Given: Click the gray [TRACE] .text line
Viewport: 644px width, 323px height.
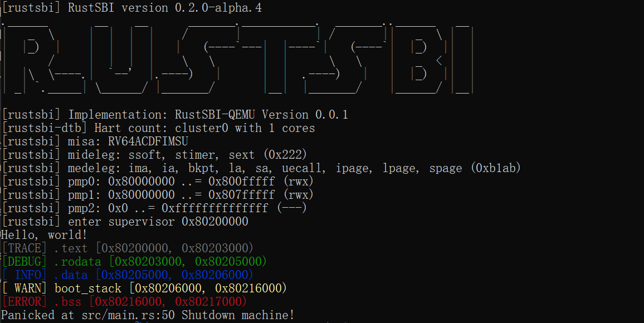Looking at the screenshot, I should 127,248.
